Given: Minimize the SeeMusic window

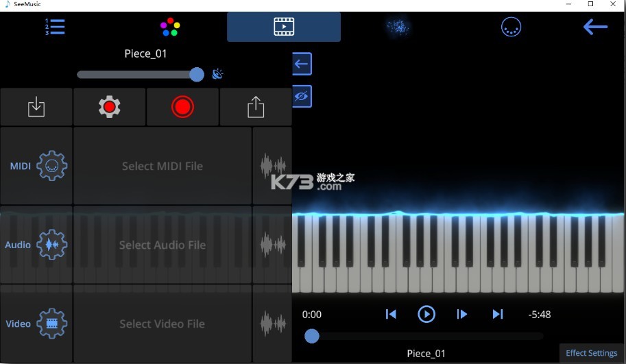Looking at the screenshot, I should pos(568,4).
